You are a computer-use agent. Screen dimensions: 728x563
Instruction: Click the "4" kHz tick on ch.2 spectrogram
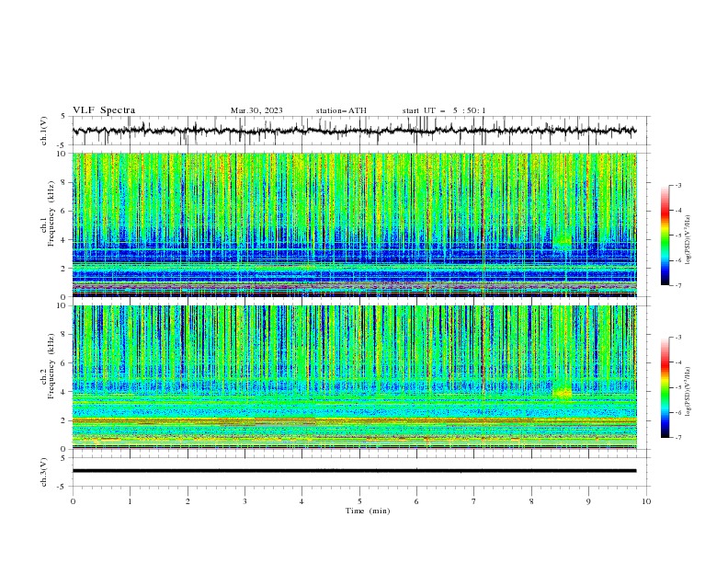tap(64, 392)
